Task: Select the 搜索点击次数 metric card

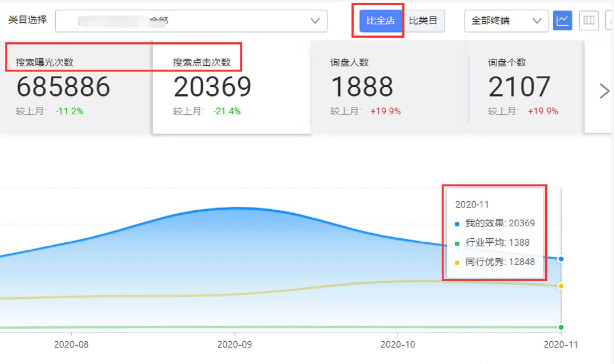Action: pos(231,87)
